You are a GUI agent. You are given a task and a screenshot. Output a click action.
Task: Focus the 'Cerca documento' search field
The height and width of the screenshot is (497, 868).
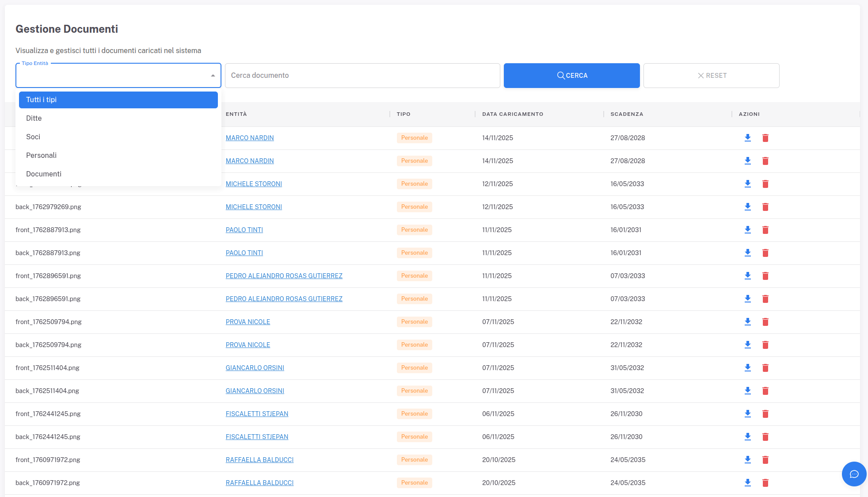[x=362, y=76]
